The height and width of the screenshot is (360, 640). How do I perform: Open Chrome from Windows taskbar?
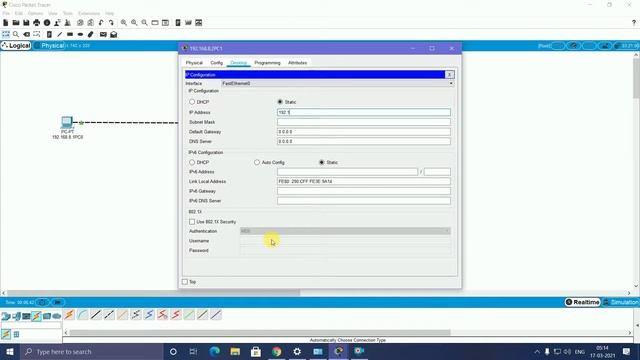coord(277,351)
